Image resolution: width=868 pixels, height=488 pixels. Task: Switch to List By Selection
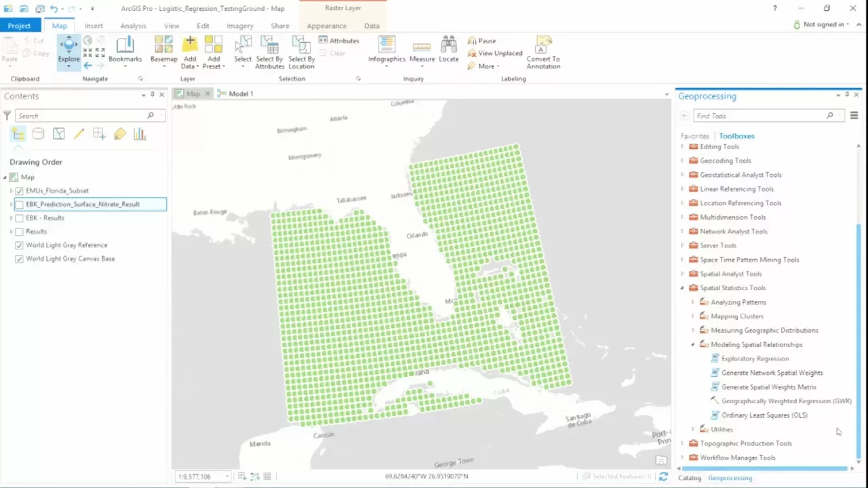point(58,134)
